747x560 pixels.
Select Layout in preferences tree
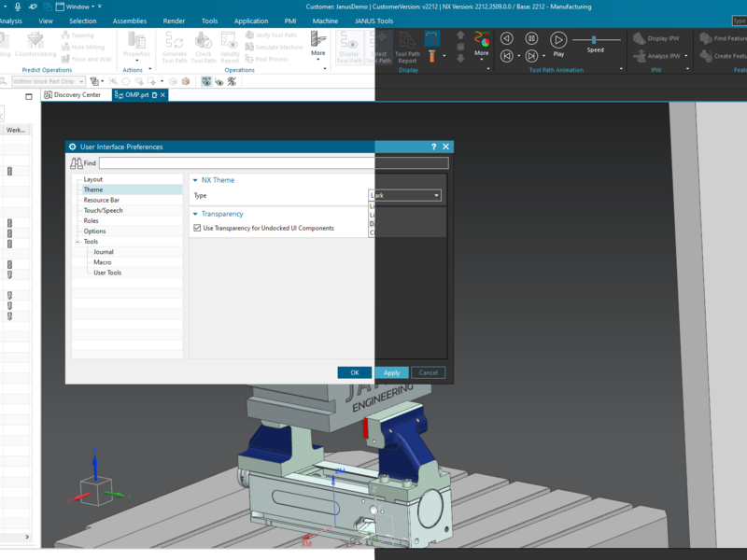(92, 179)
